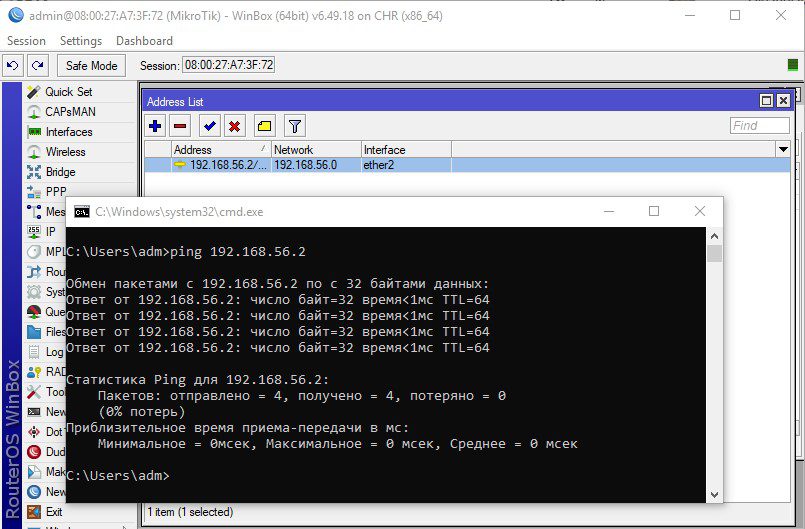Screen dimensions: 805x529
Task: Open the Filter funnel in Address List
Action: pyautogui.click(x=295, y=126)
